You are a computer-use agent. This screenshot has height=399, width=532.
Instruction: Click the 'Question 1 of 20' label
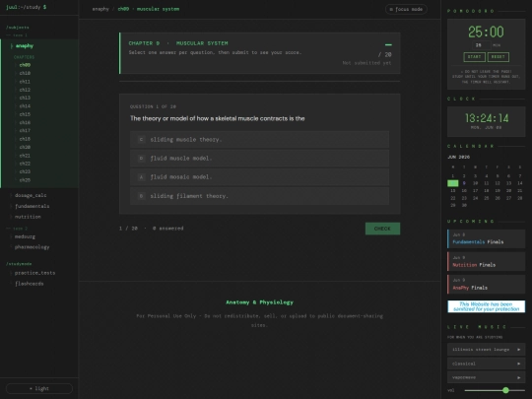click(x=153, y=106)
